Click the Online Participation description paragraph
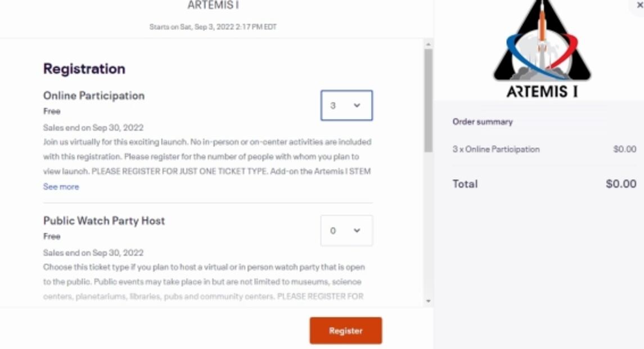 tap(207, 156)
